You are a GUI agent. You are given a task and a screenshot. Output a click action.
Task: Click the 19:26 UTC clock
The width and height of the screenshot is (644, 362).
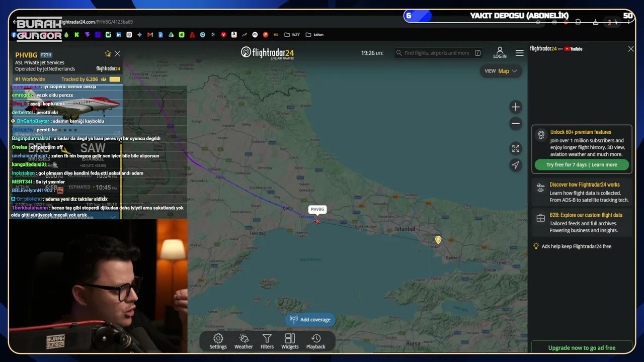point(372,53)
